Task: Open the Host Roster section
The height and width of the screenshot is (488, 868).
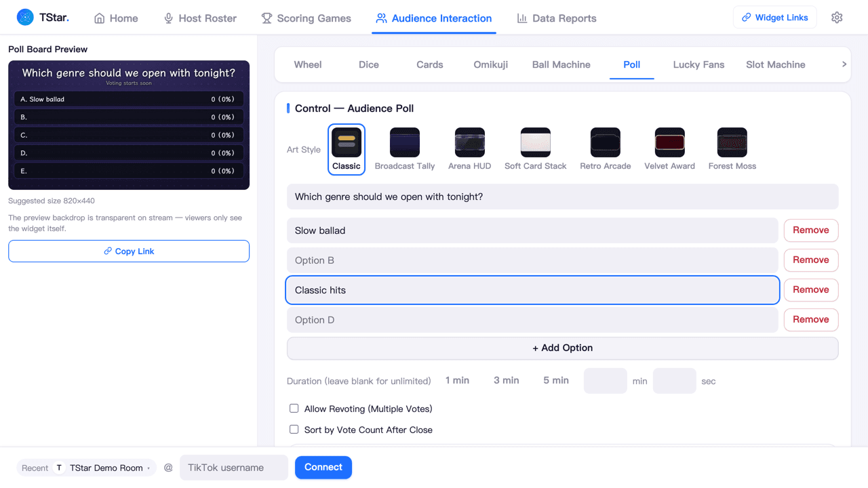Action: coord(200,18)
